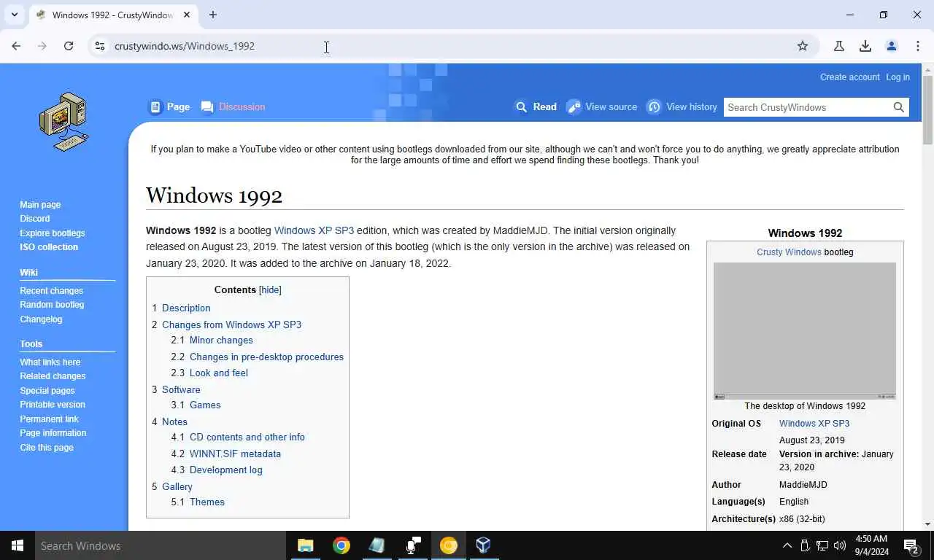The width and height of the screenshot is (934, 560).
Task: Click the browser forward arrow
Action: point(42,46)
